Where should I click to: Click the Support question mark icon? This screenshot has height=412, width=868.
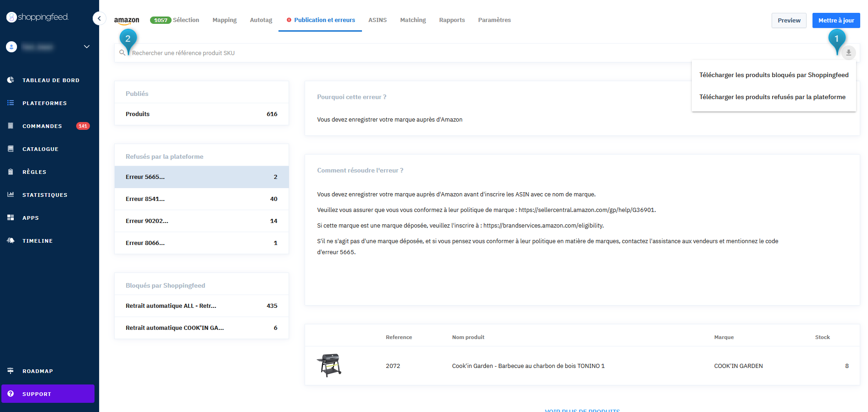tap(11, 394)
